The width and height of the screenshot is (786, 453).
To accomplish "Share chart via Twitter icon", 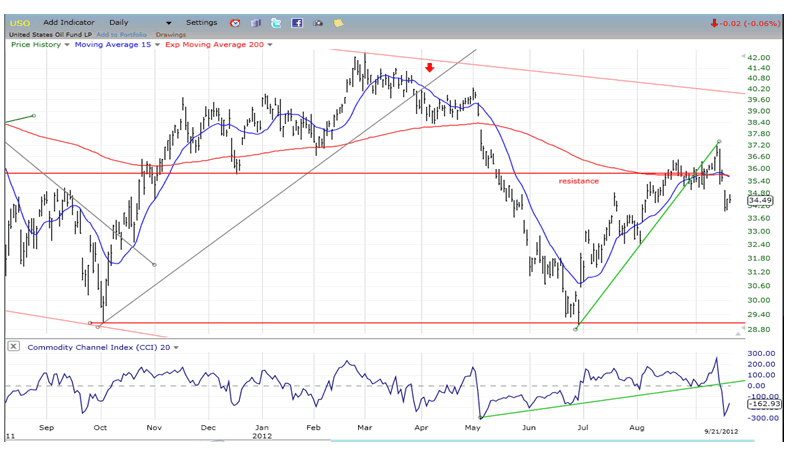I will pyautogui.click(x=276, y=22).
